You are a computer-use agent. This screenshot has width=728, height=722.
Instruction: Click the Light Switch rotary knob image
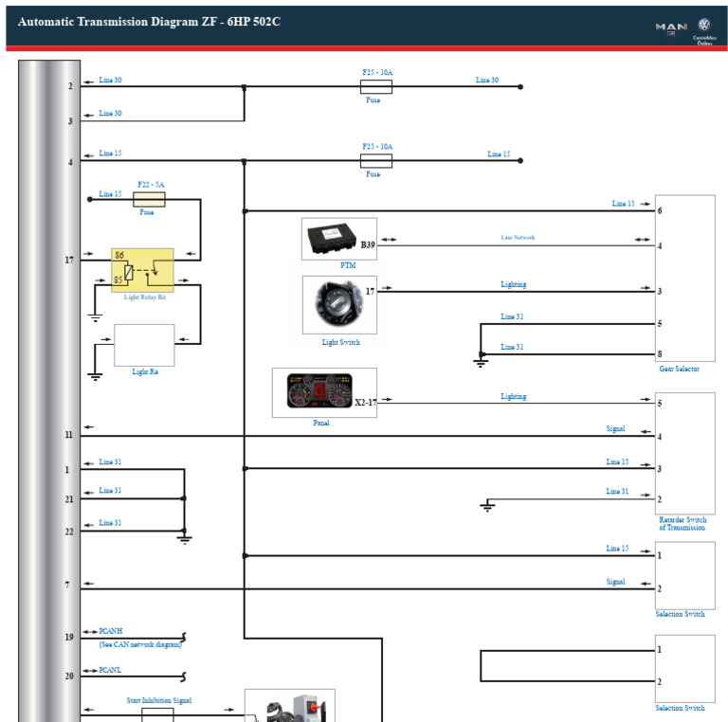pos(337,303)
